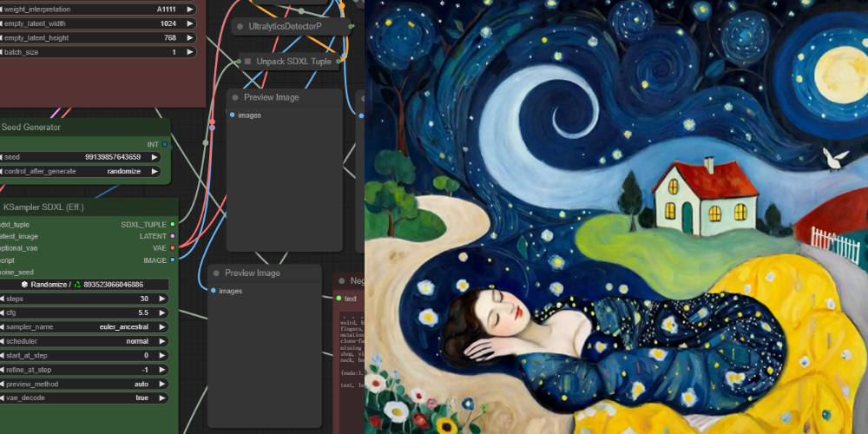Click the SDXL_TUPLE output port on KSampler
868x434 pixels.
(x=173, y=224)
